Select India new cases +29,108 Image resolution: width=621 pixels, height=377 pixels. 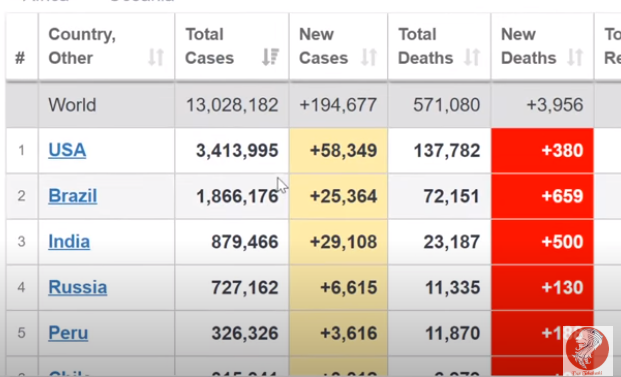(343, 242)
